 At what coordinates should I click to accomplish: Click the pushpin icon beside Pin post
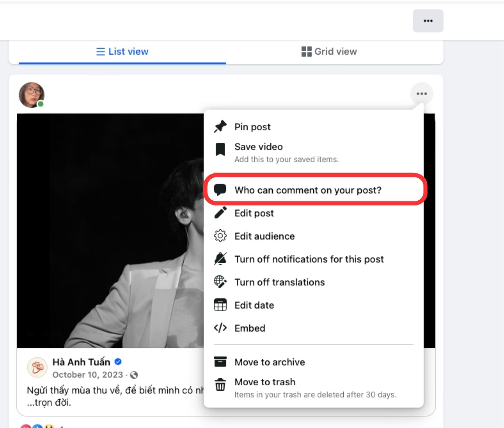[220, 127]
